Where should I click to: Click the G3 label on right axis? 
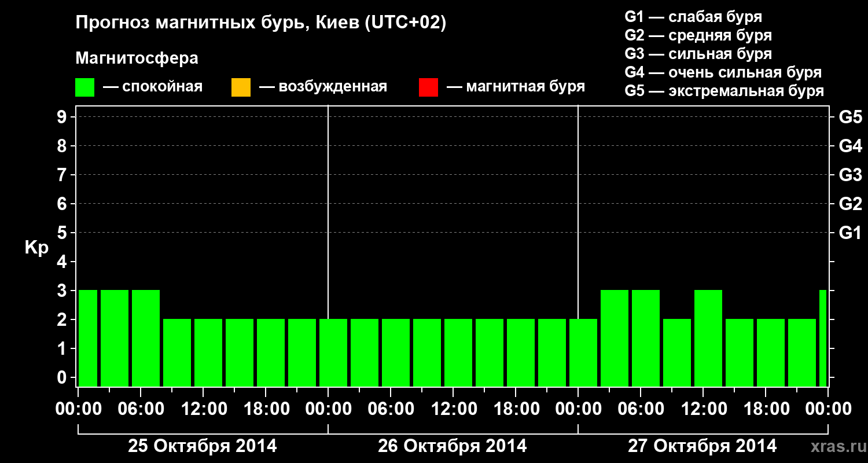pos(851,175)
